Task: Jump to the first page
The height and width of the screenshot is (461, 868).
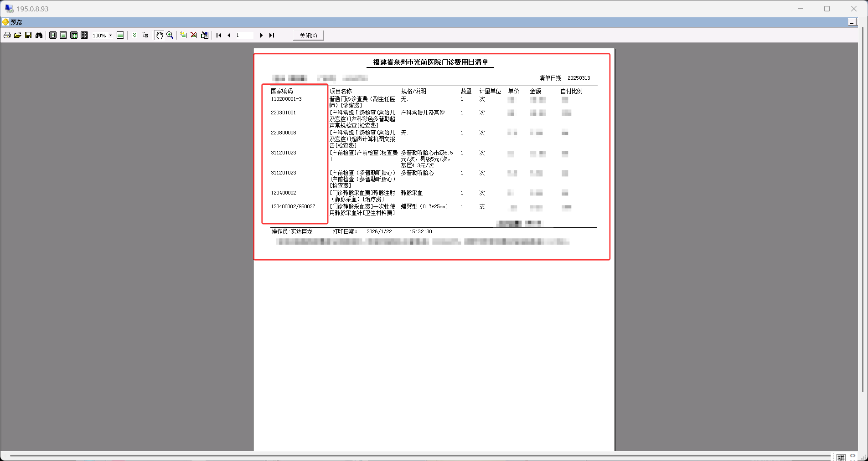Action: click(x=219, y=35)
